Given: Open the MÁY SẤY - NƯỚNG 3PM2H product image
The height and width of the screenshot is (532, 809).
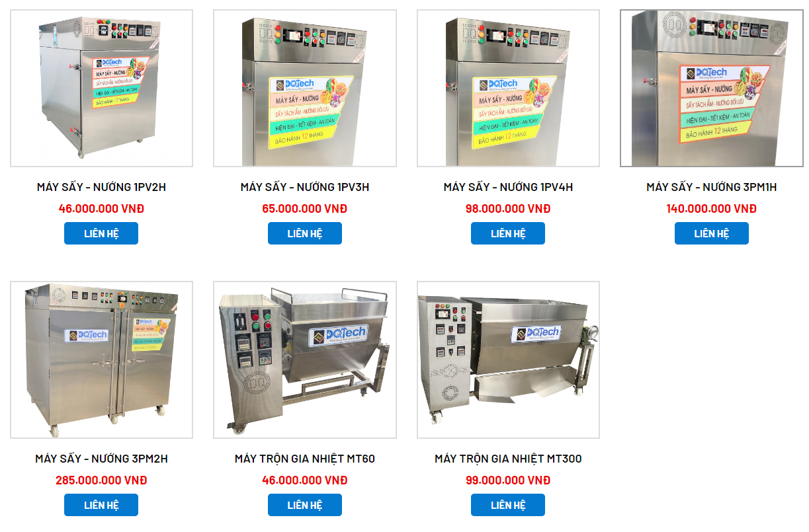Looking at the screenshot, I should 101,360.
